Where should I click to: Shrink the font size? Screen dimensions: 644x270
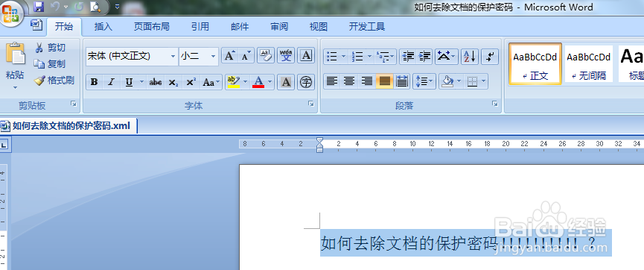pyautogui.click(x=246, y=56)
